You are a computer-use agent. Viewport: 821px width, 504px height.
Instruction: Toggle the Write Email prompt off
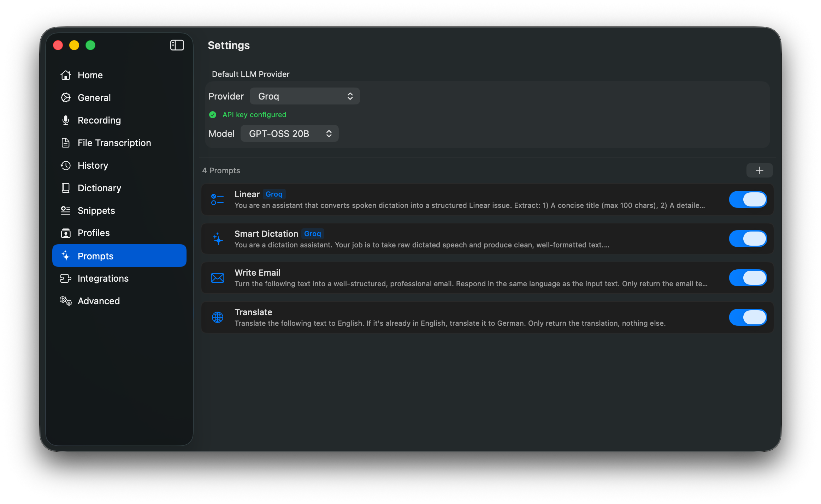click(748, 278)
